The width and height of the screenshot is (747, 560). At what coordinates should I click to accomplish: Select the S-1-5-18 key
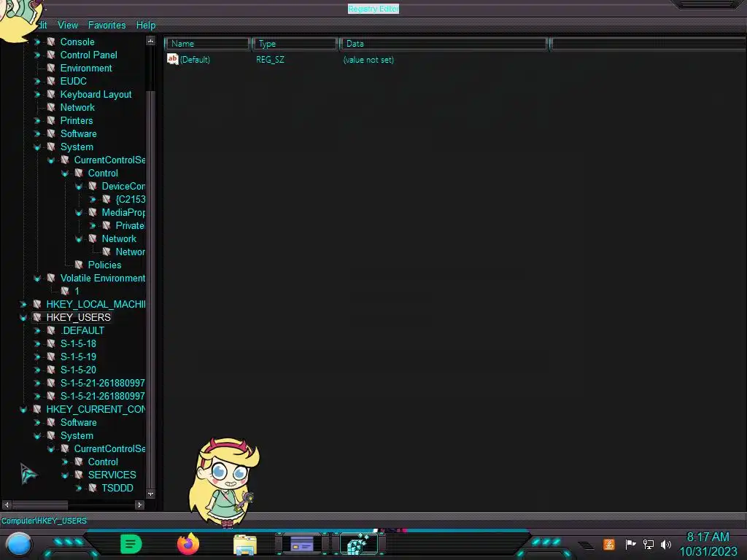(78, 344)
